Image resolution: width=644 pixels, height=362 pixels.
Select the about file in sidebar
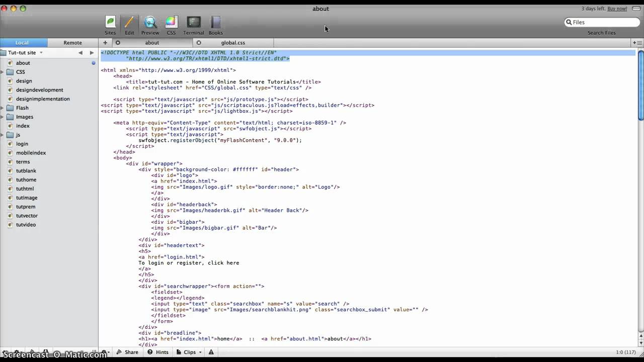[23, 63]
